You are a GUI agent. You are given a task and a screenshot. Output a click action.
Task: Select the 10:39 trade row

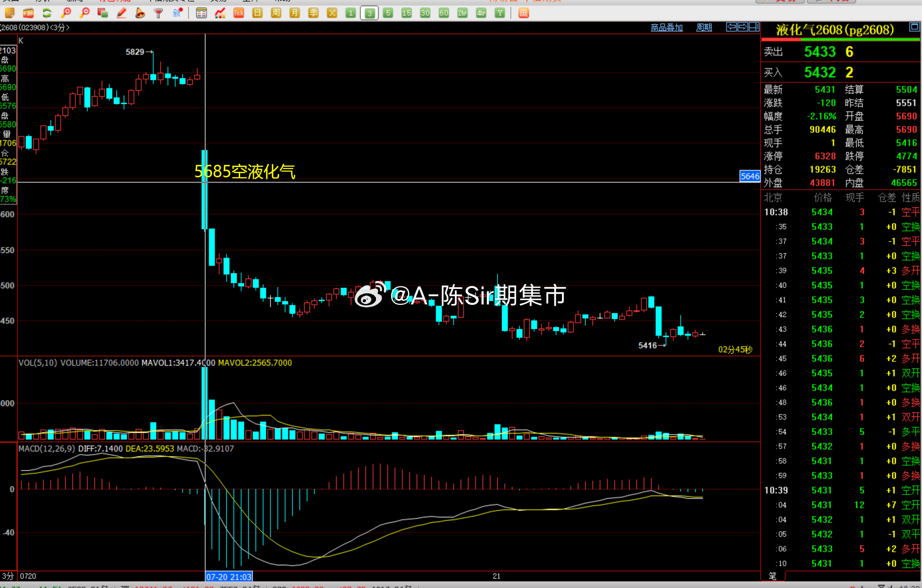841,490
